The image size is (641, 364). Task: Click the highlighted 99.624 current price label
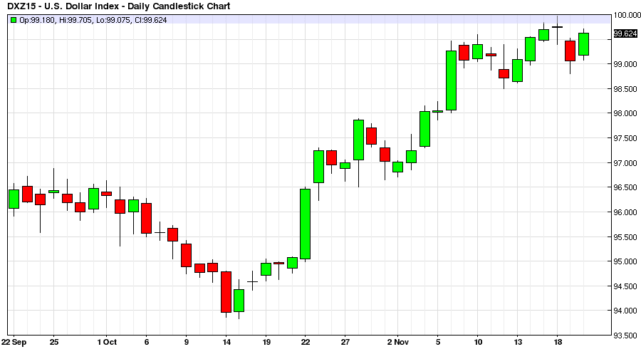click(626, 33)
